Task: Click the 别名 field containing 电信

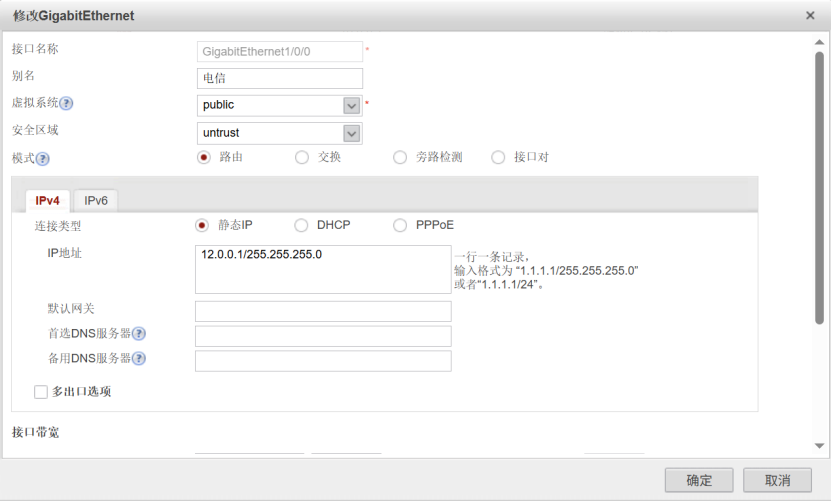Action: pyautogui.click(x=280, y=78)
